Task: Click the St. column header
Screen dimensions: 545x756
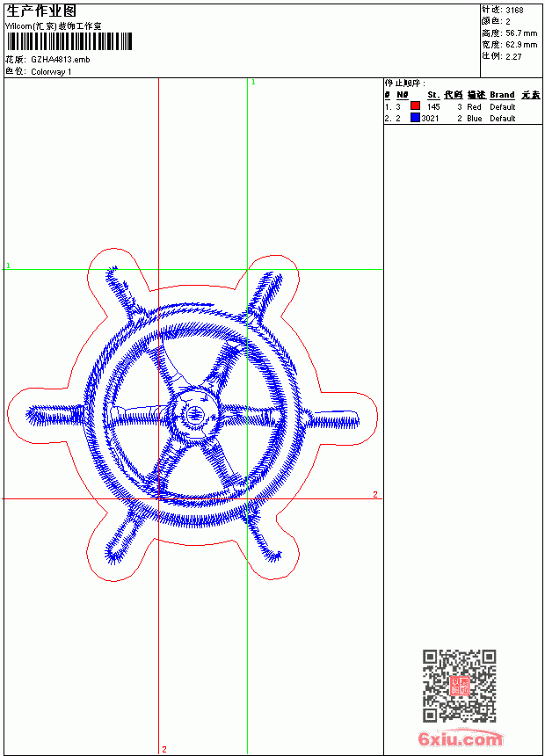Action: [x=433, y=95]
